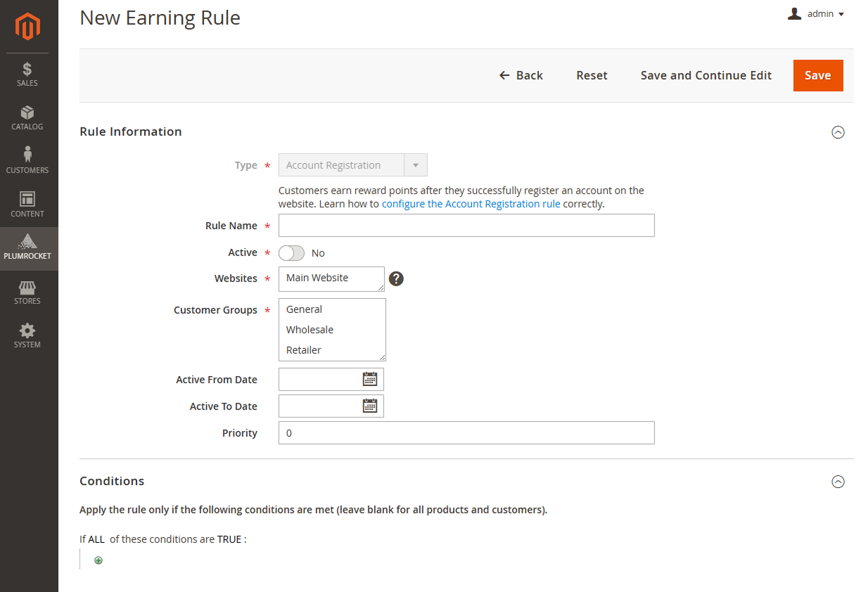Screen dimensions: 868x592
Task: Click the orange Save button
Action: 818,75
